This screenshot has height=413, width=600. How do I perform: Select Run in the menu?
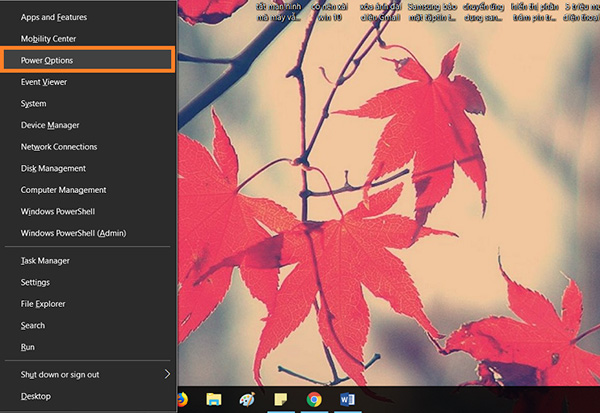tap(88, 347)
